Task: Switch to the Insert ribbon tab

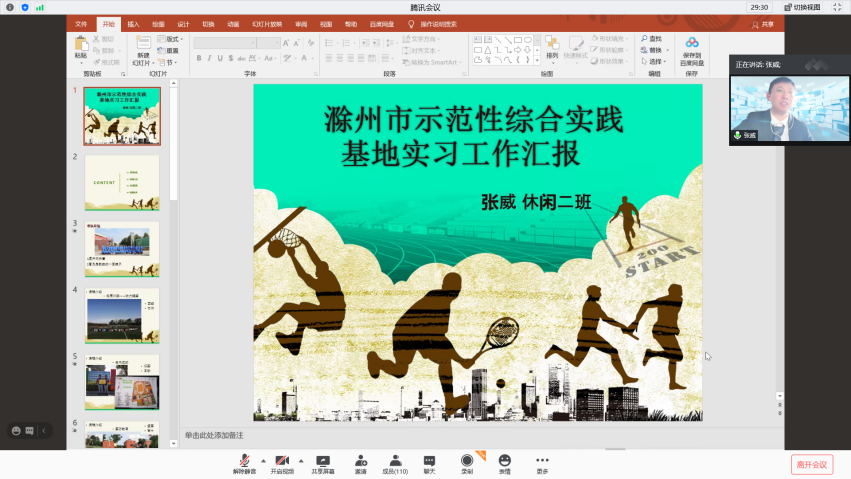Action: click(x=133, y=24)
